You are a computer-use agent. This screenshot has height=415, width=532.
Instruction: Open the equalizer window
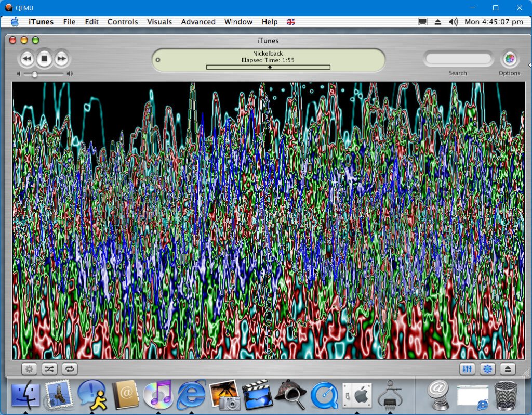coord(468,369)
